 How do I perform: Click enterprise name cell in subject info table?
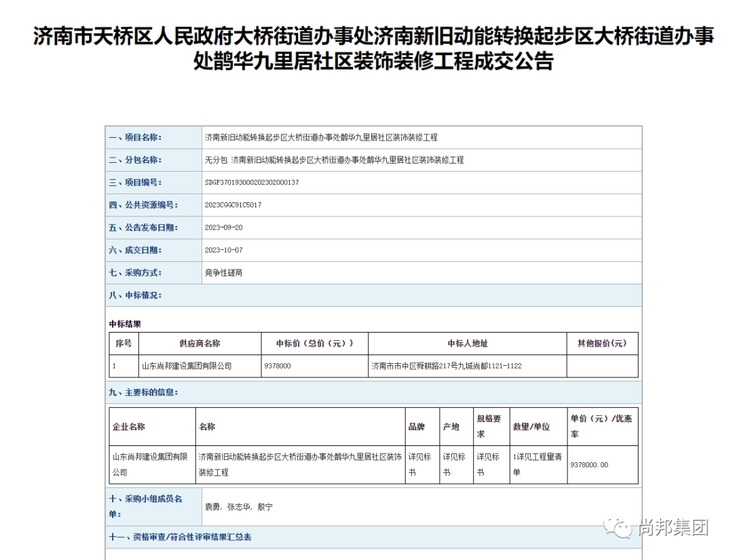pyautogui.click(x=153, y=465)
